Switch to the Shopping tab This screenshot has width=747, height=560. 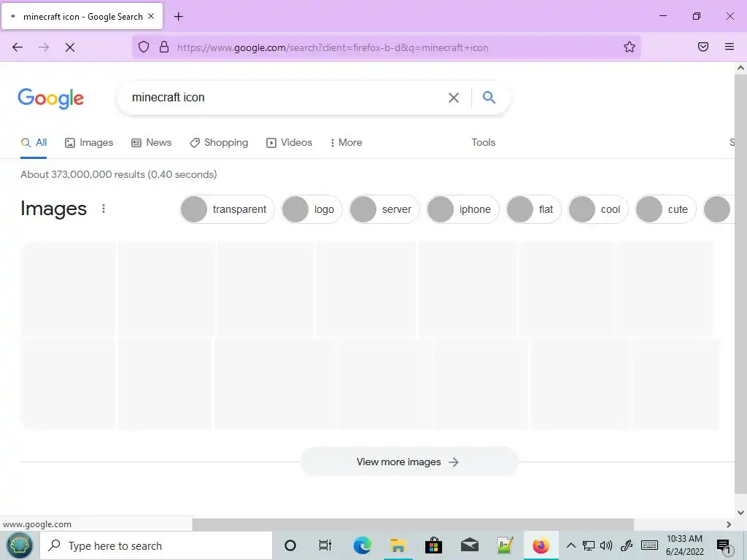tap(219, 142)
